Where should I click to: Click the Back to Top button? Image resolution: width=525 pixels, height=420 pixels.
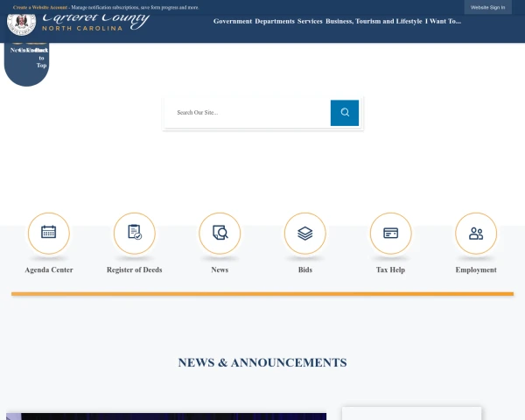(x=40, y=61)
